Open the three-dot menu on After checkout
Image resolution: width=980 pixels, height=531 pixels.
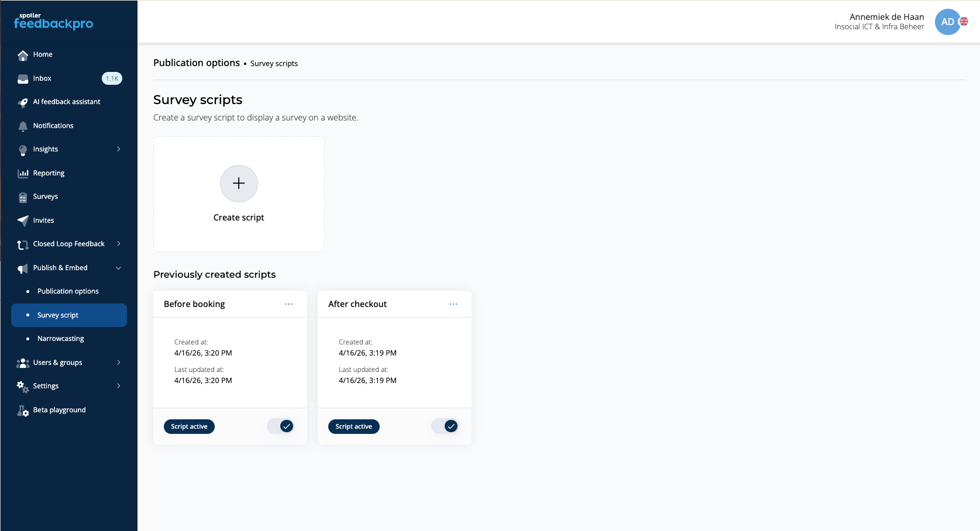[x=453, y=304]
